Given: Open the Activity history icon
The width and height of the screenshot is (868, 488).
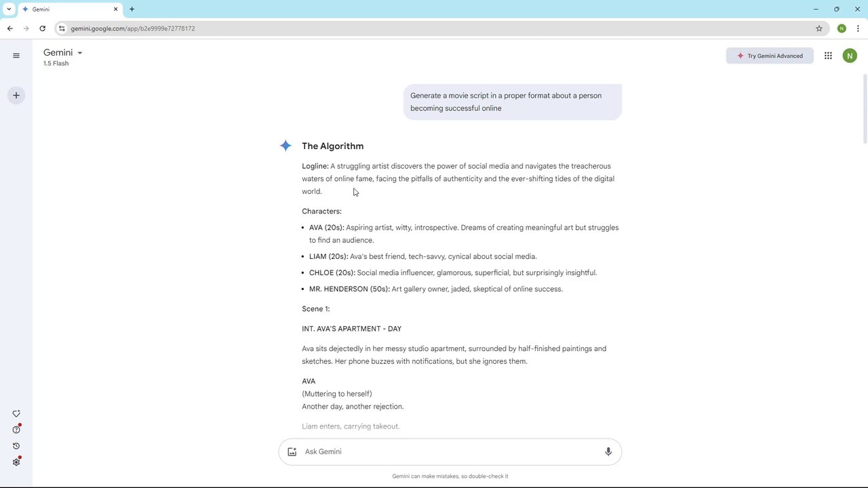Looking at the screenshot, I should click(16, 446).
